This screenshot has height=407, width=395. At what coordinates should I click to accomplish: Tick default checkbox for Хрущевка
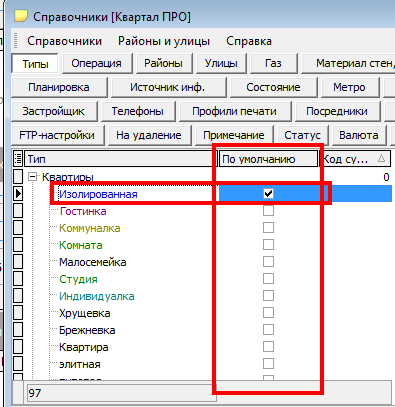point(268,313)
